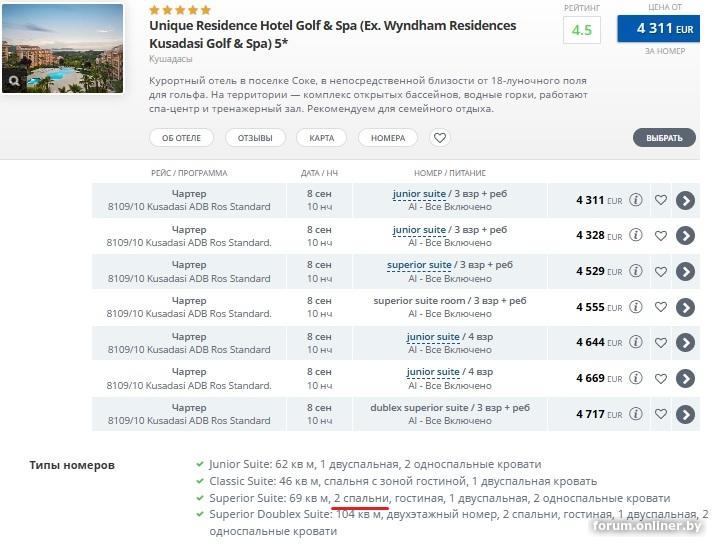Click arrow button for 4 555 EUR offer

tap(685, 307)
